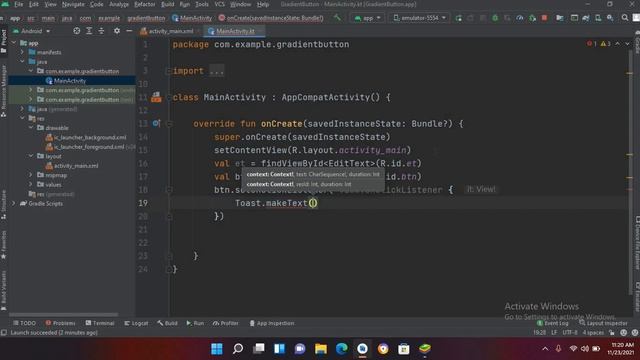Click the taskbar Search icon
The height and width of the screenshot is (360, 640).
coord(238,349)
